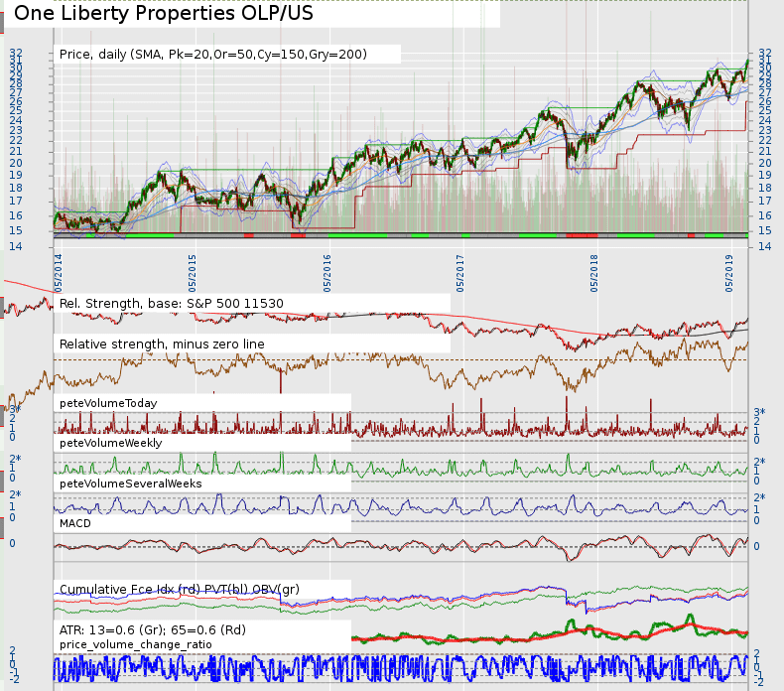
Task: Select the 05/2017 date axis marker
Action: [460, 273]
